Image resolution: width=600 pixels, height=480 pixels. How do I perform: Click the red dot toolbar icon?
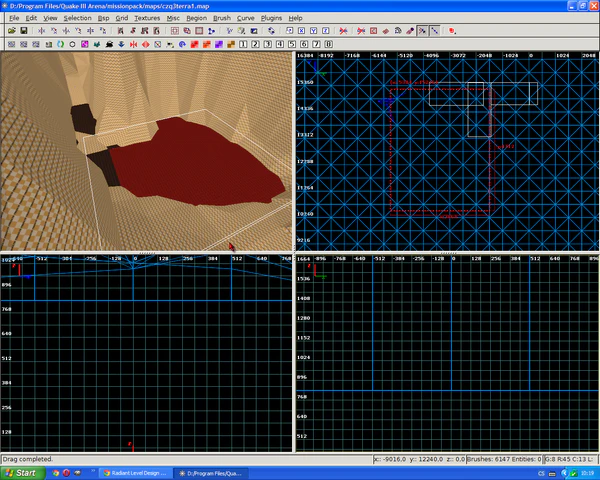pos(452,31)
